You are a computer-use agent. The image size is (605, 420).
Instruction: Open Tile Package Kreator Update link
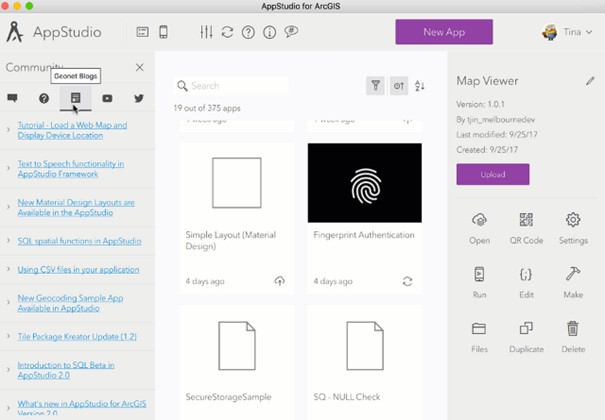point(77,337)
